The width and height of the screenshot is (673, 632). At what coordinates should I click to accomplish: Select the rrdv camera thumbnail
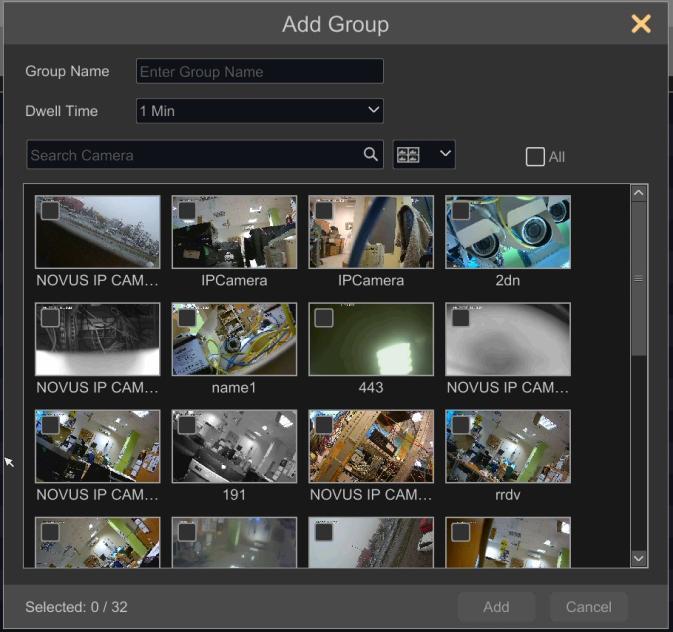pyautogui.click(x=508, y=447)
